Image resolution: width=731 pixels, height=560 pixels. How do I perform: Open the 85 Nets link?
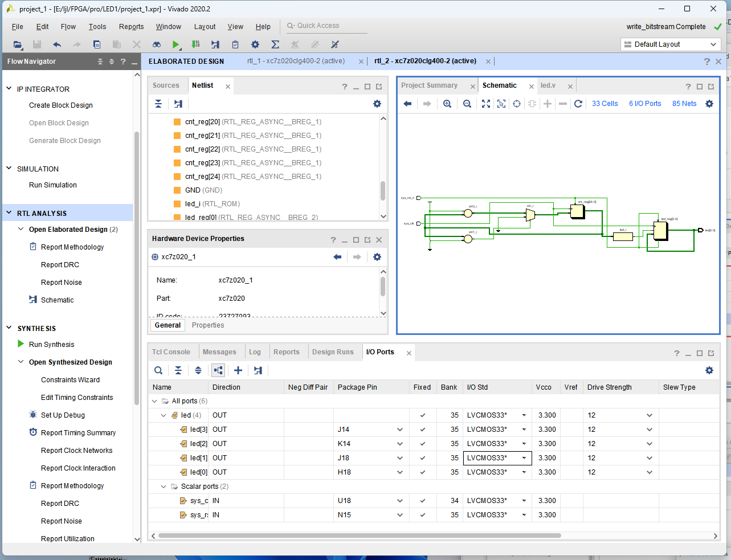(684, 104)
